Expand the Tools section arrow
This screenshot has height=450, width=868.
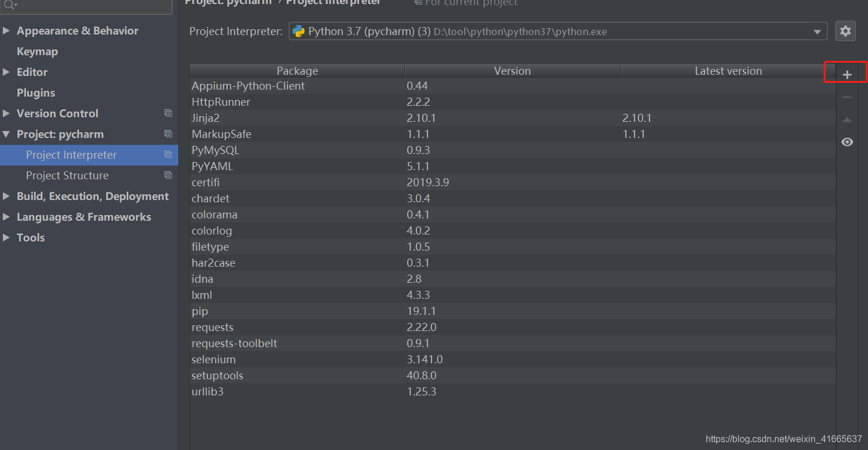(x=6, y=237)
